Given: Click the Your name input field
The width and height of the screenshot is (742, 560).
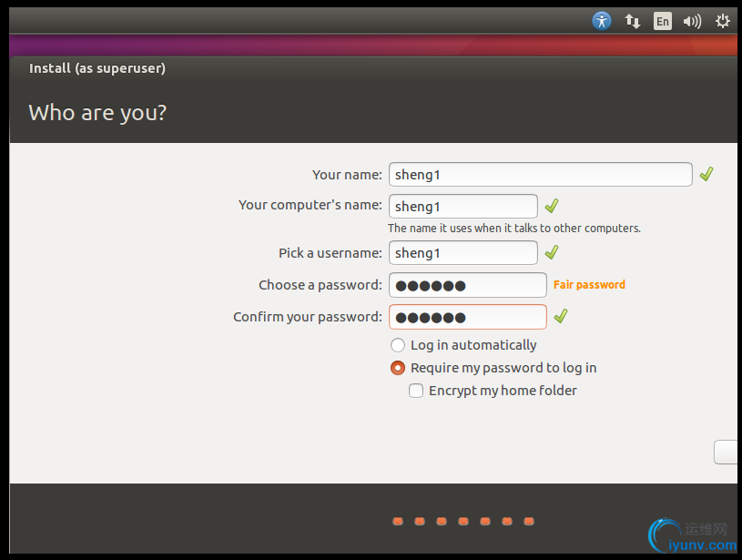Looking at the screenshot, I should pos(541,175).
